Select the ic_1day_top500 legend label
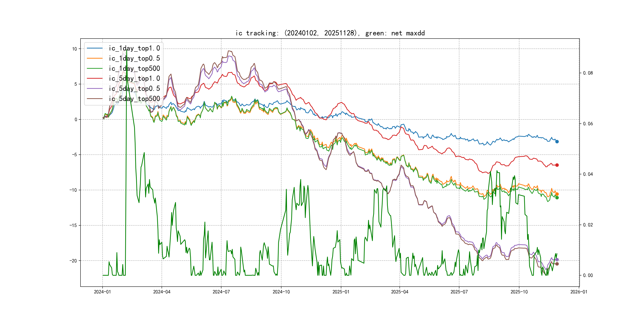 pyautogui.click(x=134, y=69)
